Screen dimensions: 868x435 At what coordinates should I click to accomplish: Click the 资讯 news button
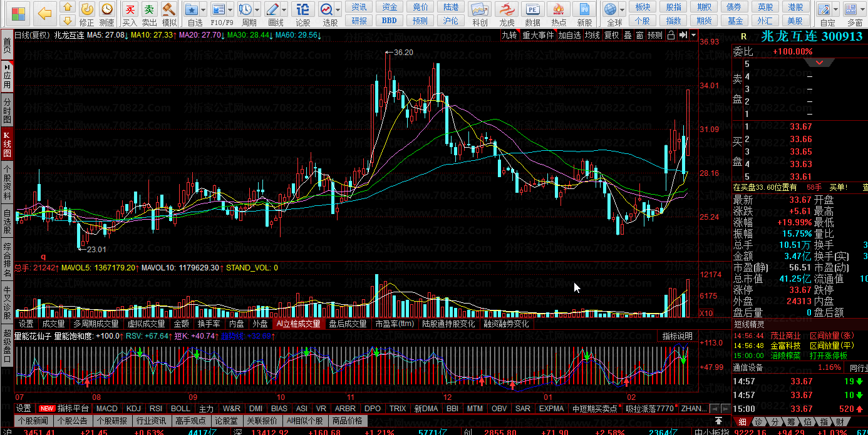pyautogui.click(x=359, y=7)
